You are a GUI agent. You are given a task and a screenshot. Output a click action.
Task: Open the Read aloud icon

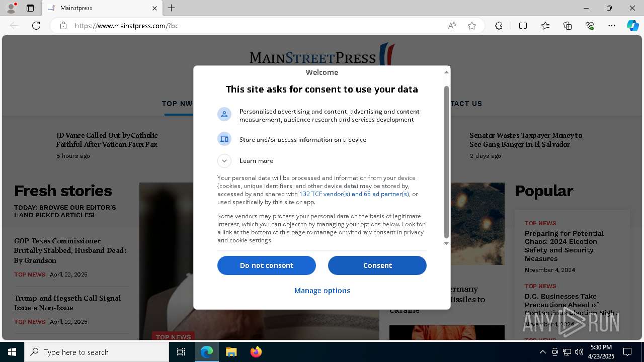452,26
